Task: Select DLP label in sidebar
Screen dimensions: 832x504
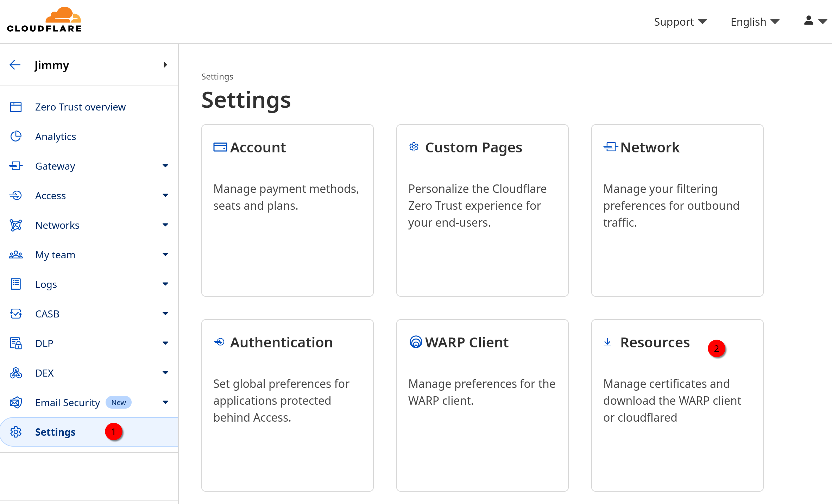Action: [44, 344]
